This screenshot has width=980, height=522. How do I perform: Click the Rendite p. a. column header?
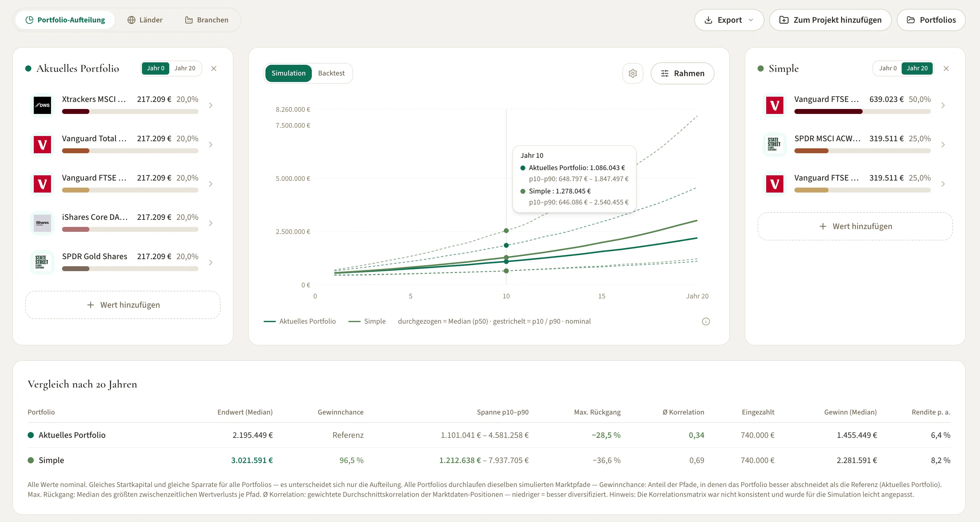point(931,412)
